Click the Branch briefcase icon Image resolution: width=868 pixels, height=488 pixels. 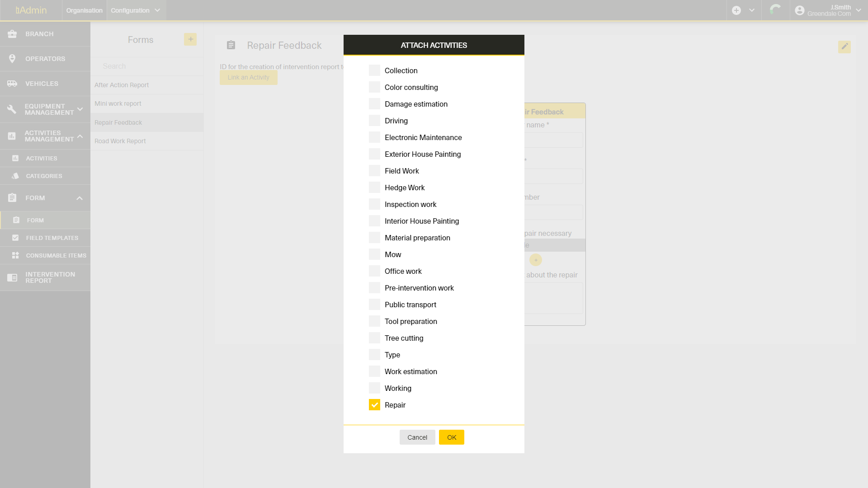tap(12, 34)
